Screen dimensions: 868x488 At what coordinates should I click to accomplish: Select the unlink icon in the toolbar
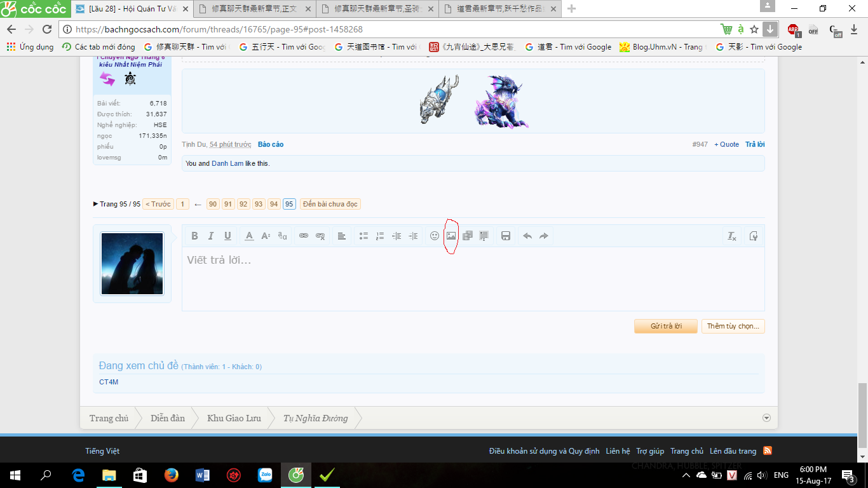[x=320, y=236]
